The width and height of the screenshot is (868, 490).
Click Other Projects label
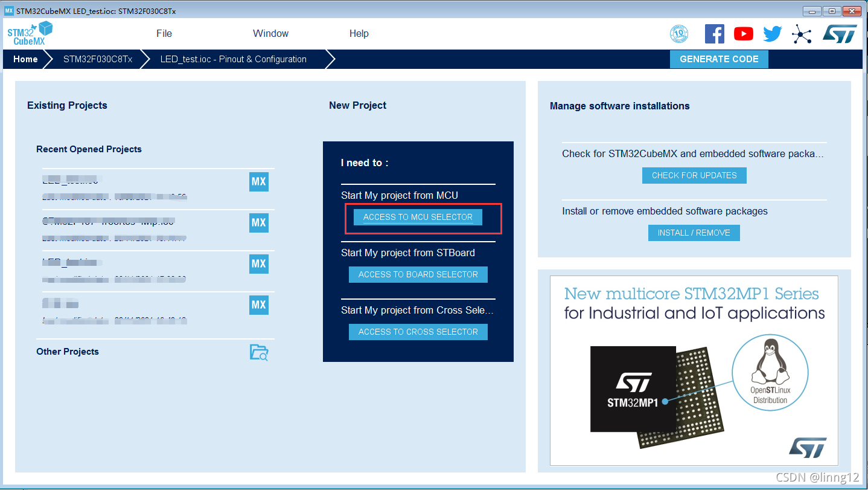coord(68,352)
